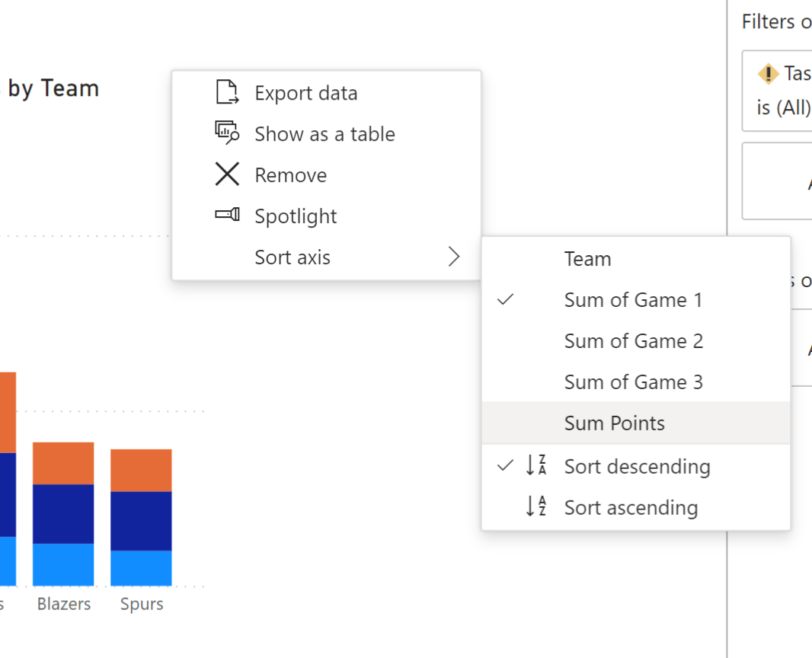Click the Sort ascending A-Z arrow icon
Screen dimensions: 812x658
pyautogui.click(x=535, y=507)
